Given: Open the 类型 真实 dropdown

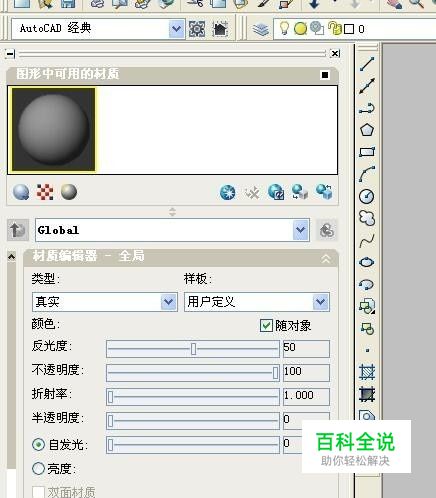Looking at the screenshot, I should click(168, 302).
